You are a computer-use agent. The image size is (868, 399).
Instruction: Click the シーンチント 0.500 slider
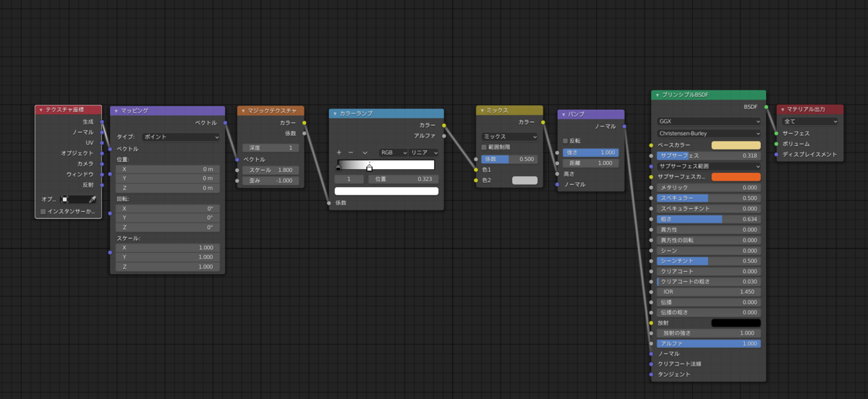[709, 260]
